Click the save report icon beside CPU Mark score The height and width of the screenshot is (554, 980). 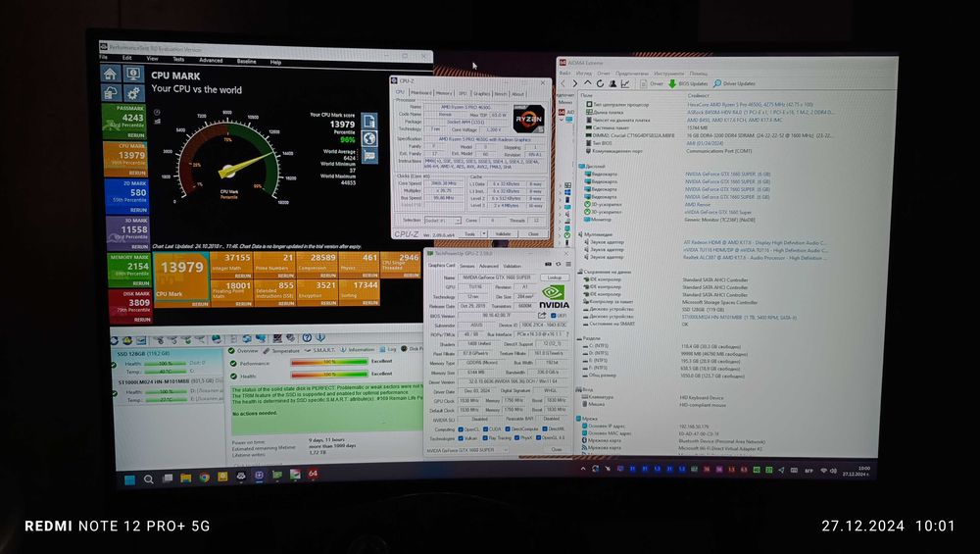tap(368, 121)
